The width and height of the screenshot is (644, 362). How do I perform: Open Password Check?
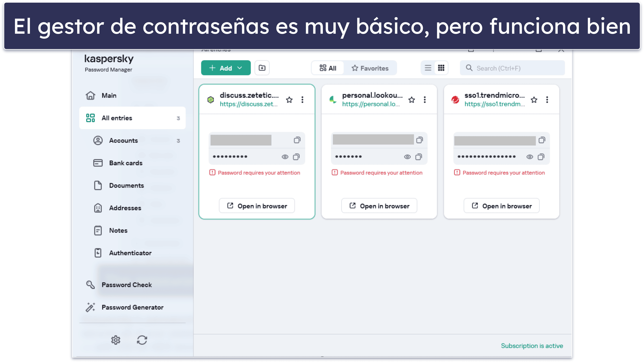(x=133, y=285)
